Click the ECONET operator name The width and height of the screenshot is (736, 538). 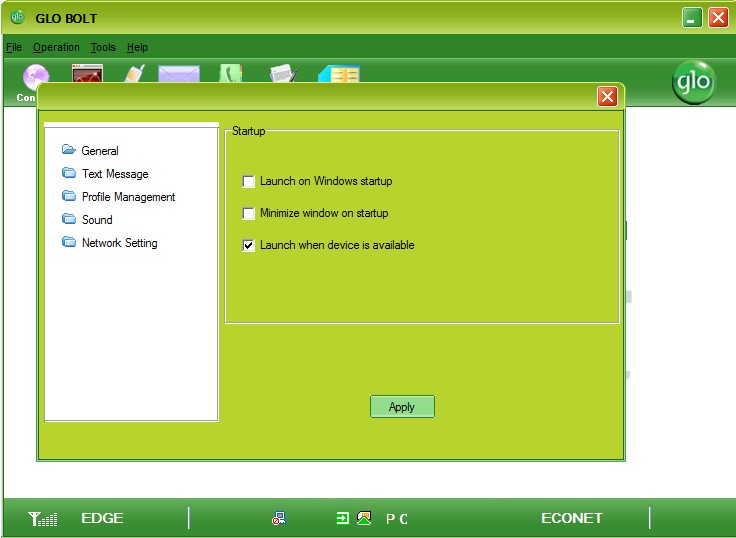click(572, 518)
